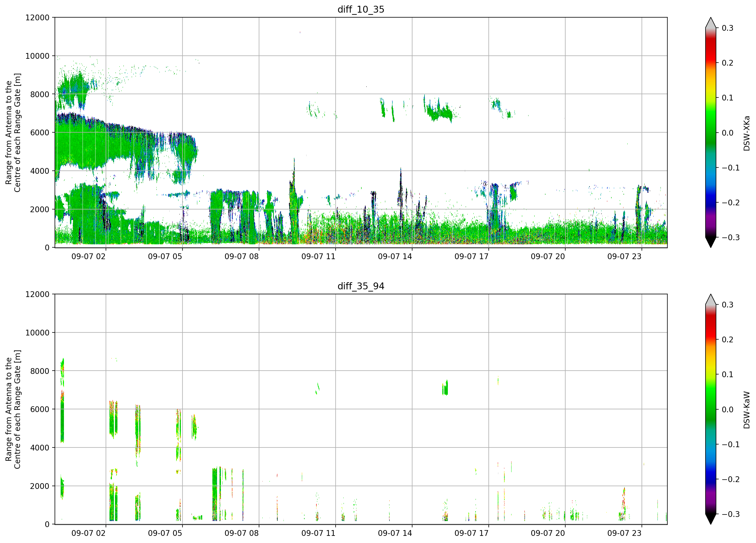The height and width of the screenshot is (543, 756).
Task: Click the top colorbar black lower arrow
Action: coord(711,242)
